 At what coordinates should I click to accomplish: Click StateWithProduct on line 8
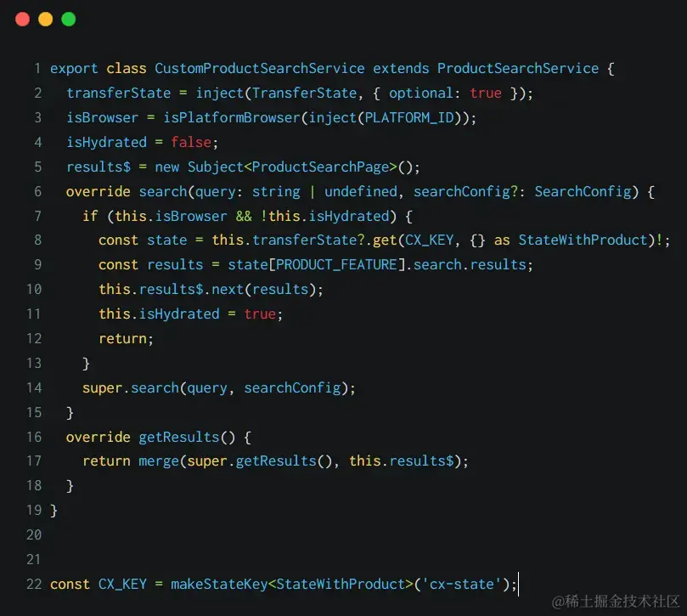click(x=583, y=240)
